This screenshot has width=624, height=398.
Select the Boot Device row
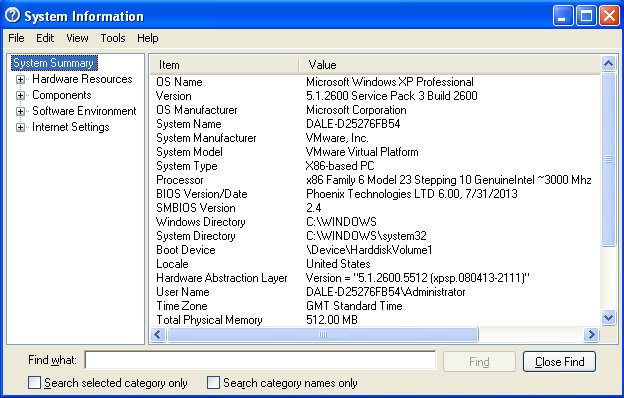375,250
